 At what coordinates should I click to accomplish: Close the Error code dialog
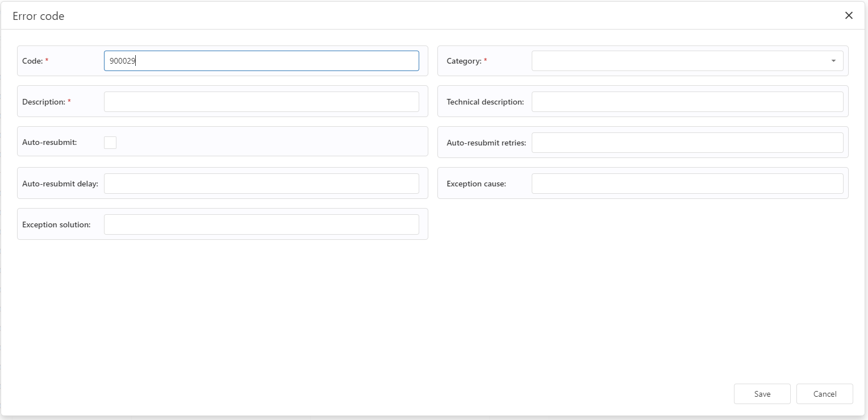(849, 15)
